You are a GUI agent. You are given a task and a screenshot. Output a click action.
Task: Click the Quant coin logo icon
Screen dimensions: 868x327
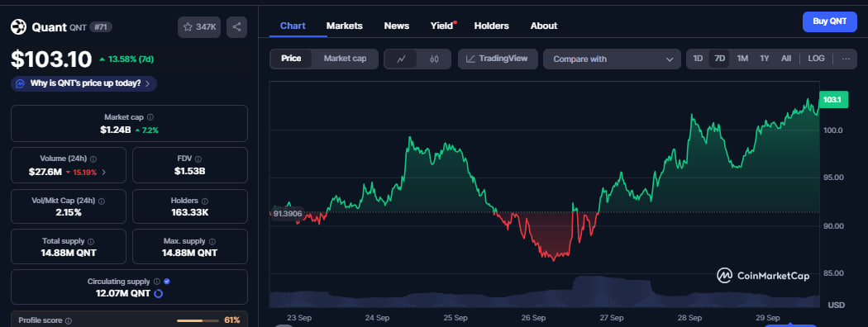coord(19,26)
